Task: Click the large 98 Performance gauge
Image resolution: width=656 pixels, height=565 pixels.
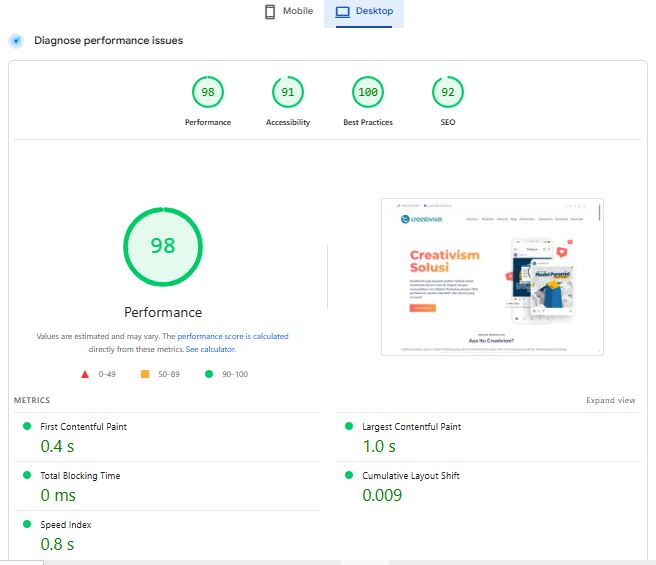Action: point(163,247)
